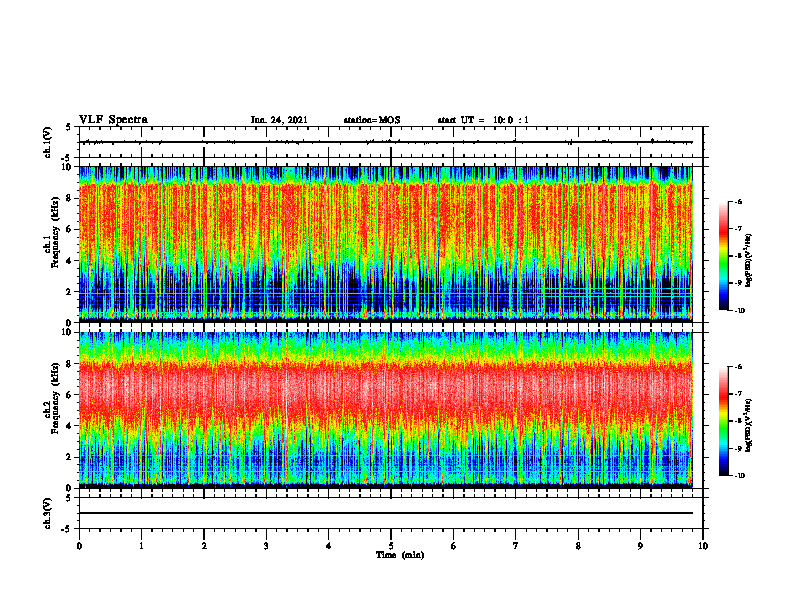The width and height of the screenshot is (792, 612).
Task: Click time-axis tick label "8"
Action: coord(578,546)
